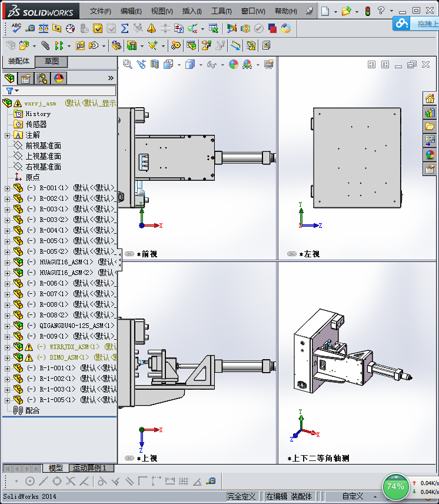Image resolution: width=439 pixels, height=504 pixels.
Task: Select the 原点 origin item
Action: coord(32,177)
